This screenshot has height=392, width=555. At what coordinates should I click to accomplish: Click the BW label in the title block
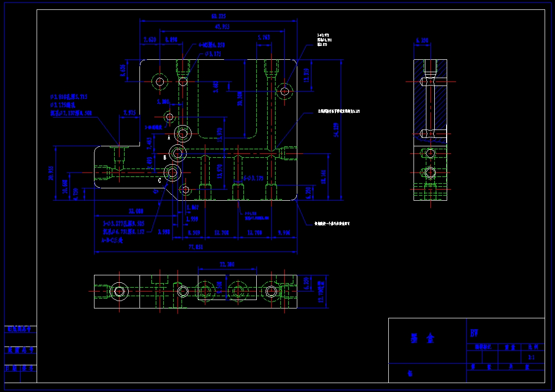point(473,334)
